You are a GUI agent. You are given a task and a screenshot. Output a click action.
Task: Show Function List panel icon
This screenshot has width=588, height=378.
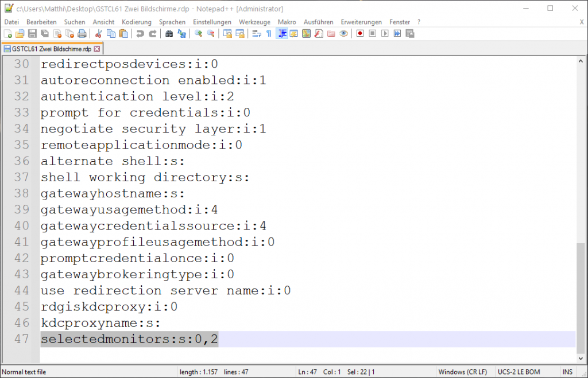pyautogui.click(x=319, y=34)
